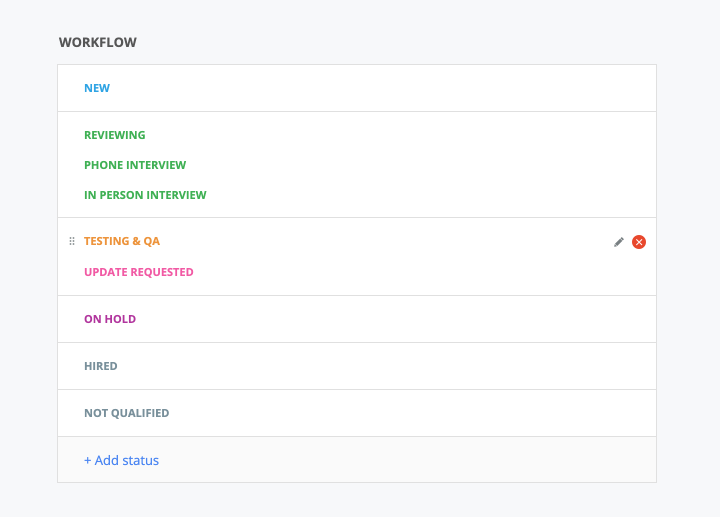The width and height of the screenshot is (720, 517).
Task: Edit the Testing & QA status with pencil icon
Action: coord(619,242)
